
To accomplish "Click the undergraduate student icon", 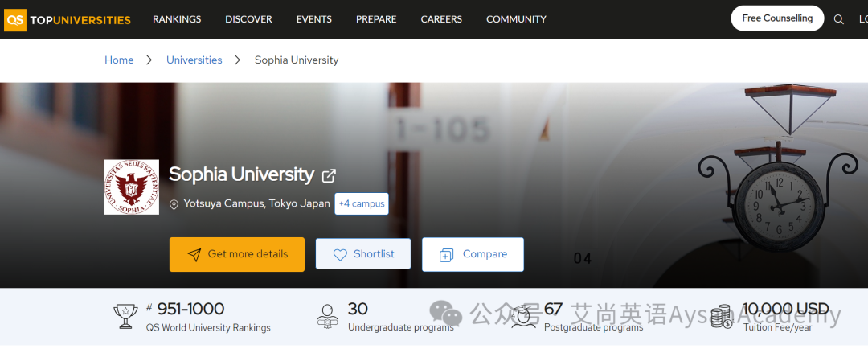I will [x=327, y=316].
